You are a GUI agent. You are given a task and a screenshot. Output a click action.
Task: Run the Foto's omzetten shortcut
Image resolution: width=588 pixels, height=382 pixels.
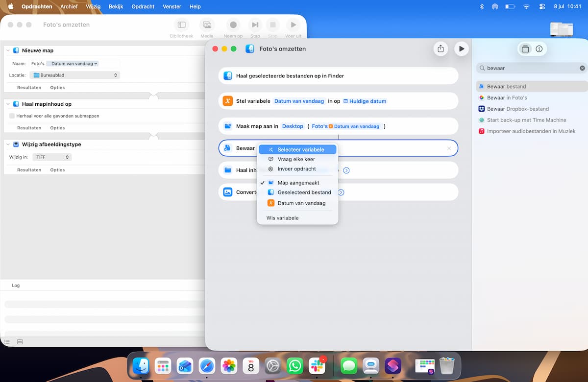[x=461, y=48]
